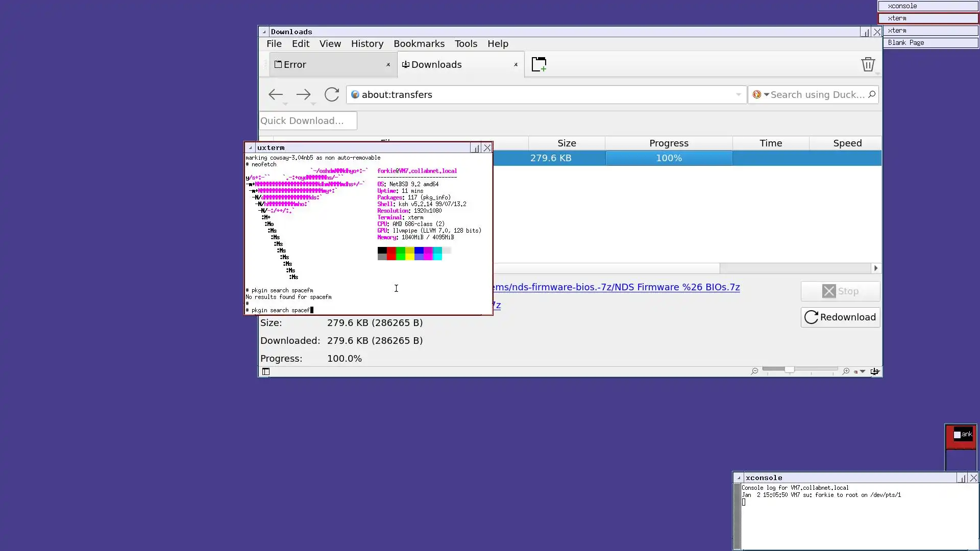Open the image blocking dropdown in status bar
This screenshot has width=980, height=551.
tap(863, 371)
